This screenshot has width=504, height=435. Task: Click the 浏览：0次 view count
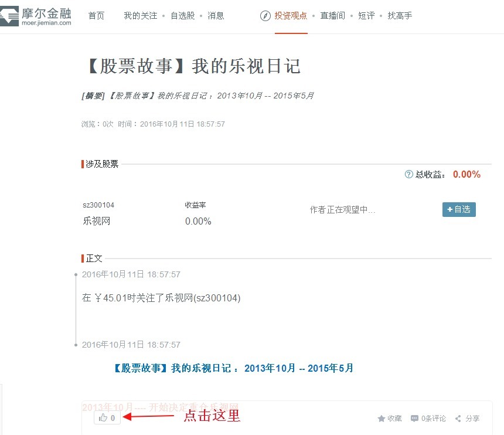pos(97,124)
